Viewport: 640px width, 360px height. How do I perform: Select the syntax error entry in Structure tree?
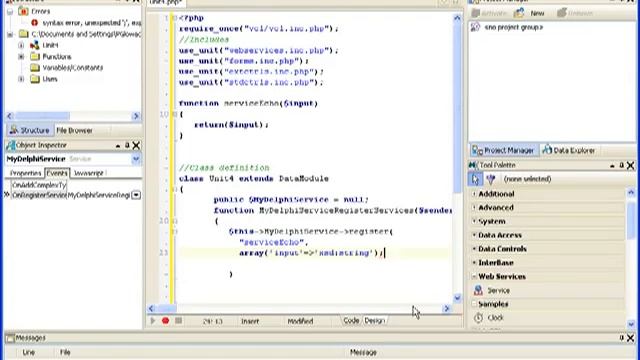[x=91, y=23]
